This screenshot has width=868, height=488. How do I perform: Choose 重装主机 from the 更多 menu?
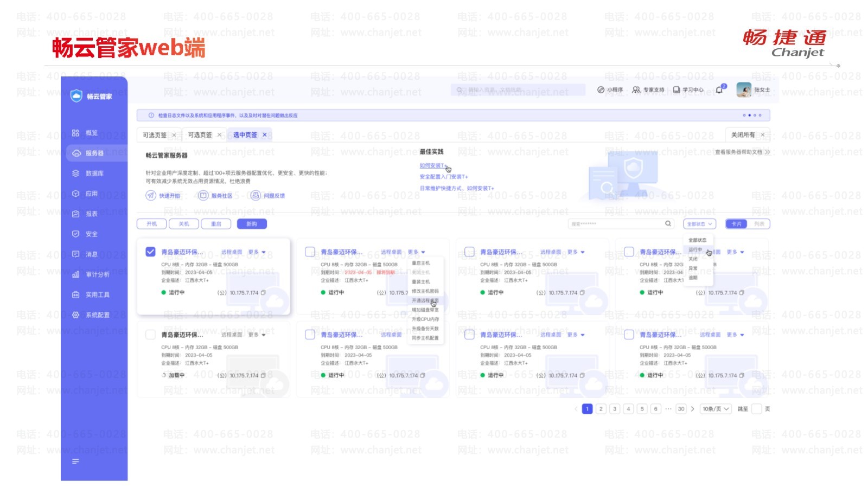coord(421,282)
